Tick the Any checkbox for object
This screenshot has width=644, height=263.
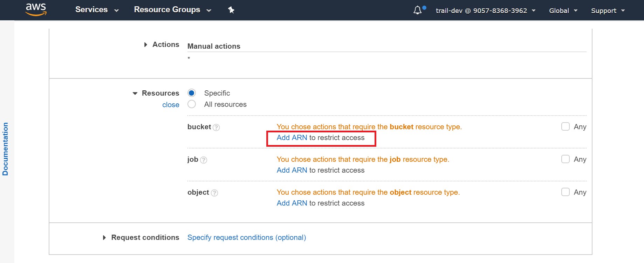(565, 192)
